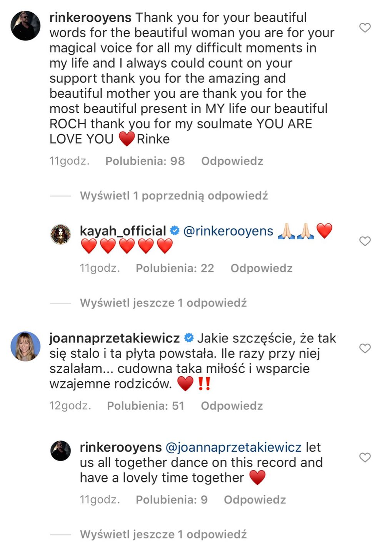Tap heart on rinkerooyens' dance reply
The image size is (392, 554).
[365, 457]
